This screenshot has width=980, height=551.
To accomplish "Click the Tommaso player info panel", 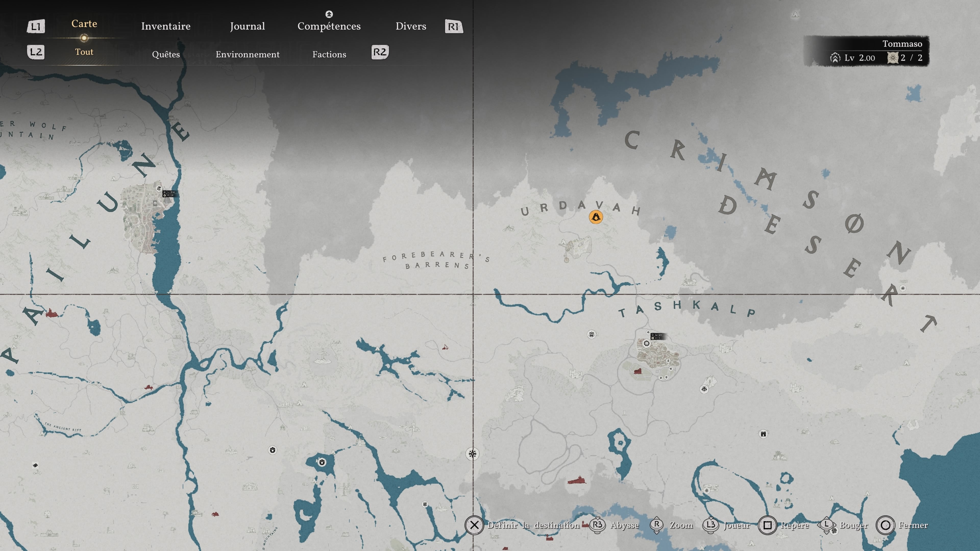I will (866, 51).
